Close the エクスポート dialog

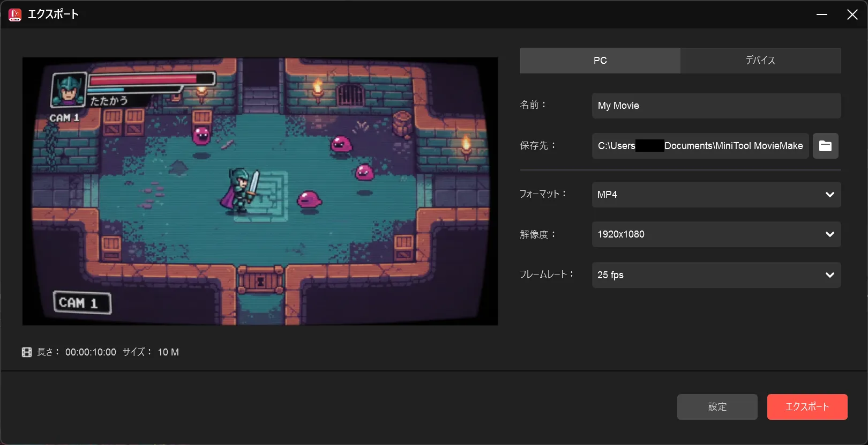click(852, 14)
